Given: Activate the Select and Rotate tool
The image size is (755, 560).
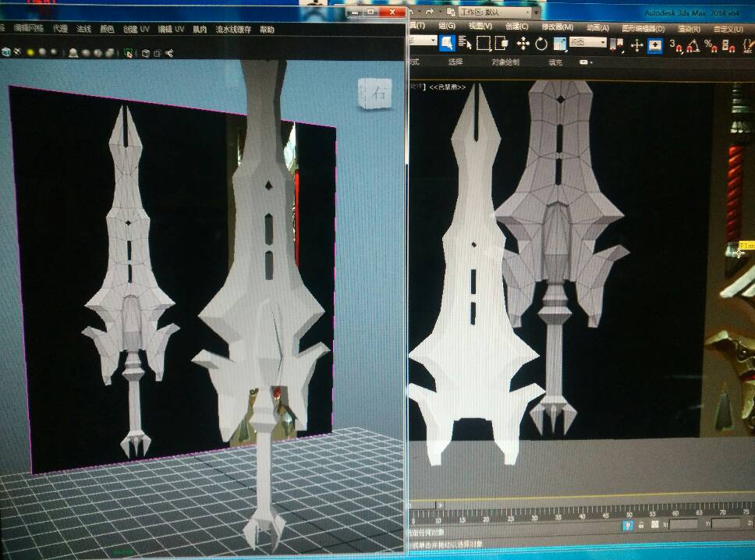Looking at the screenshot, I should point(541,44).
